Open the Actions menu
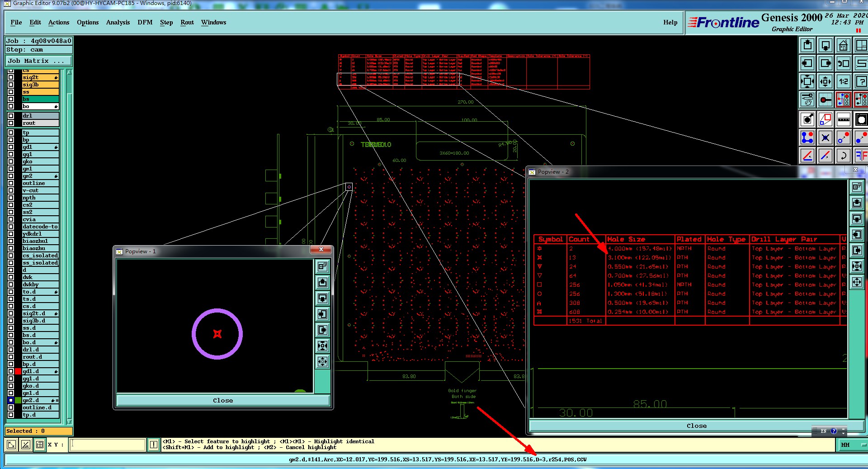 59,22
